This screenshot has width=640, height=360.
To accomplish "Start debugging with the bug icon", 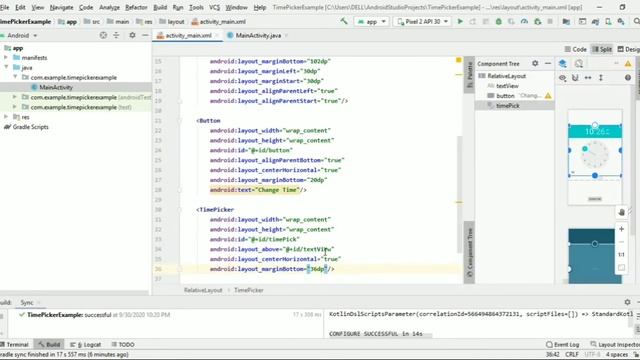I will point(498,21).
